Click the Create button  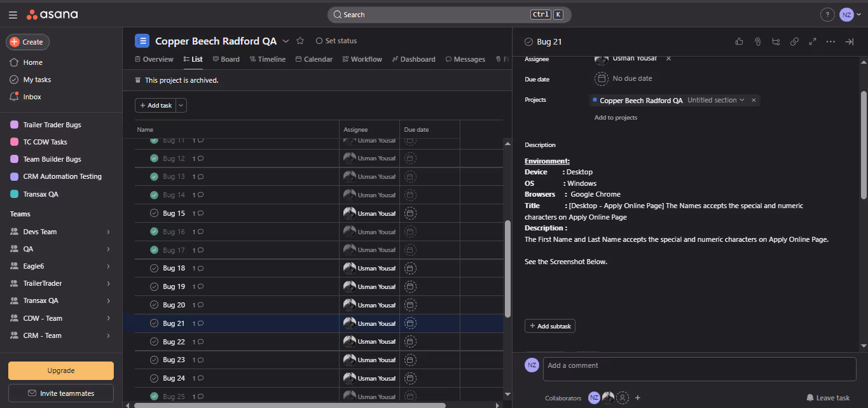tap(27, 42)
